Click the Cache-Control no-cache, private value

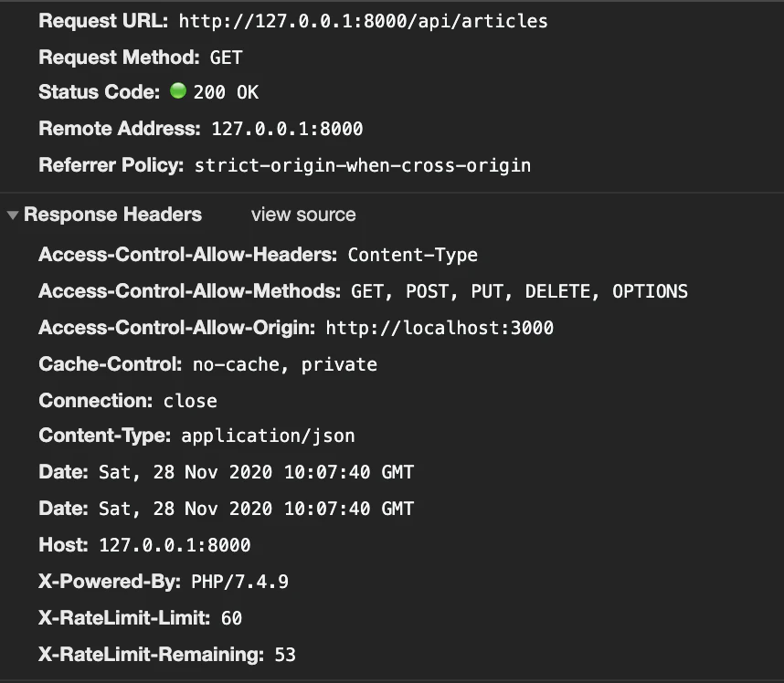pos(285,364)
